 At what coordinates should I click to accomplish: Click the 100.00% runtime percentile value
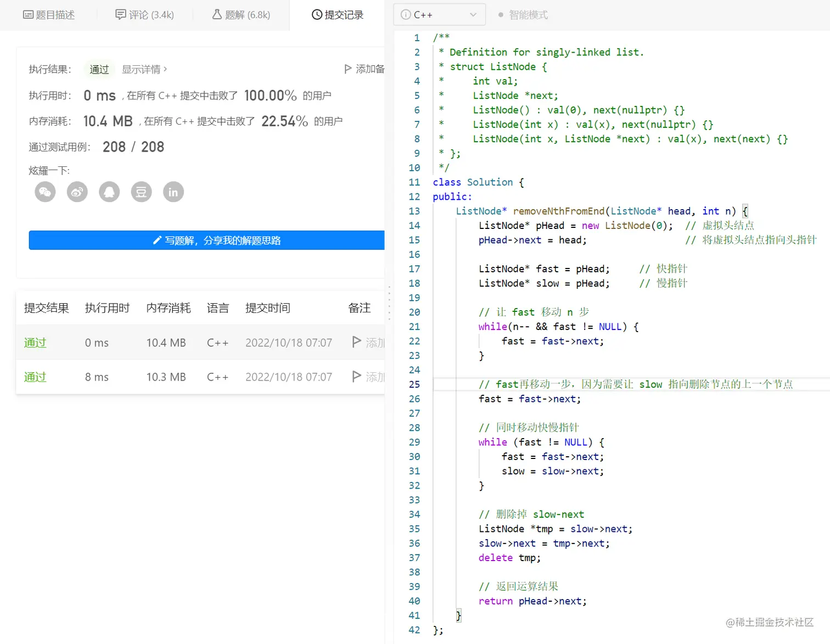point(271,96)
